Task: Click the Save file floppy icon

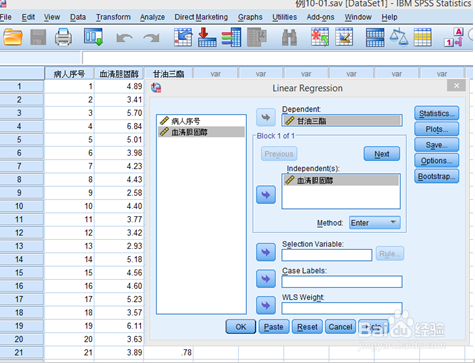Action: [x=38, y=37]
